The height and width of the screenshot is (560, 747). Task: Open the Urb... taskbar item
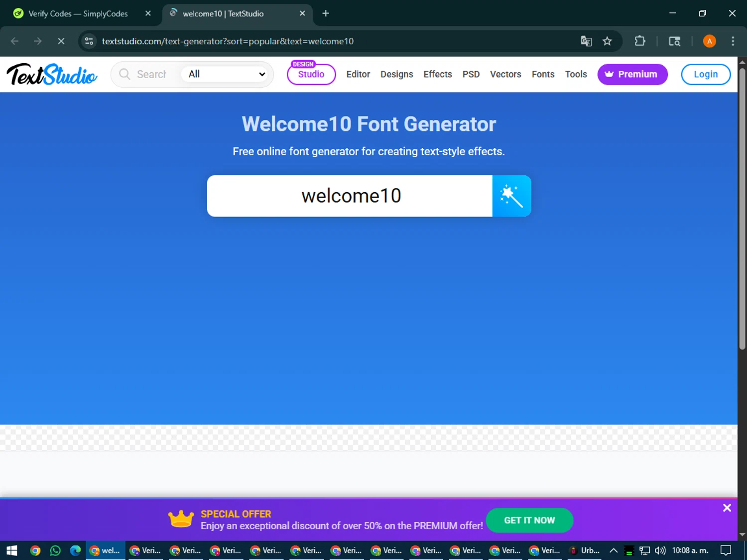click(x=585, y=551)
